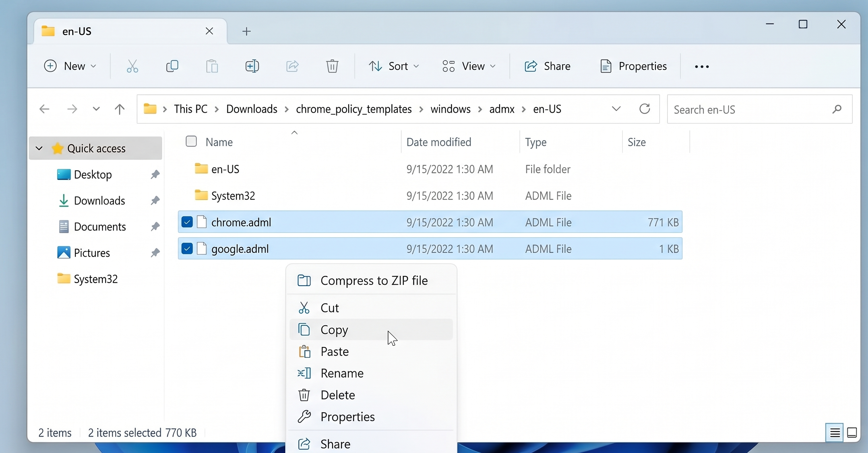868x453 pixels.
Task: Navigate to chrome_policy_templates in breadcrumb
Action: pyautogui.click(x=354, y=109)
